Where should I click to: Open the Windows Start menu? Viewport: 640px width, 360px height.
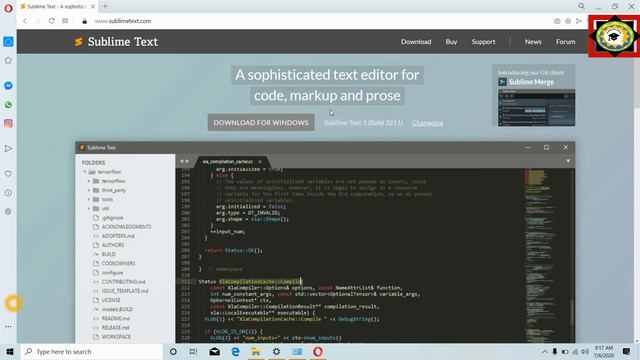(x=10, y=351)
